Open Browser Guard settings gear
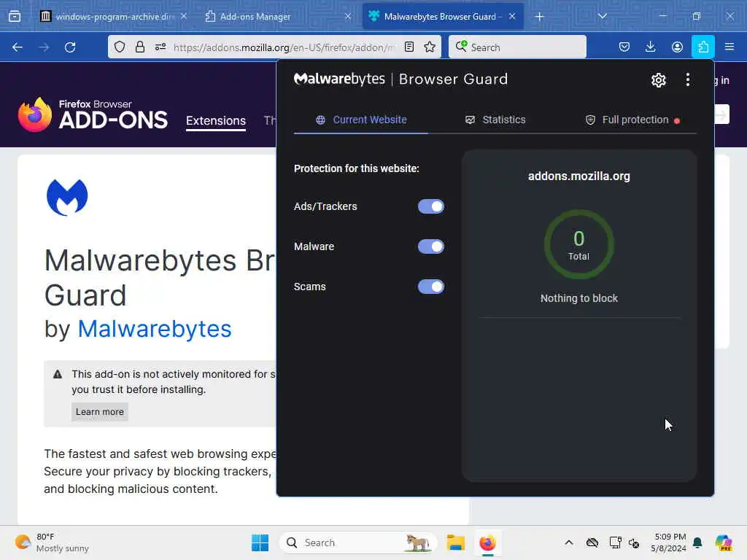Image resolution: width=747 pixels, height=560 pixels. point(658,80)
